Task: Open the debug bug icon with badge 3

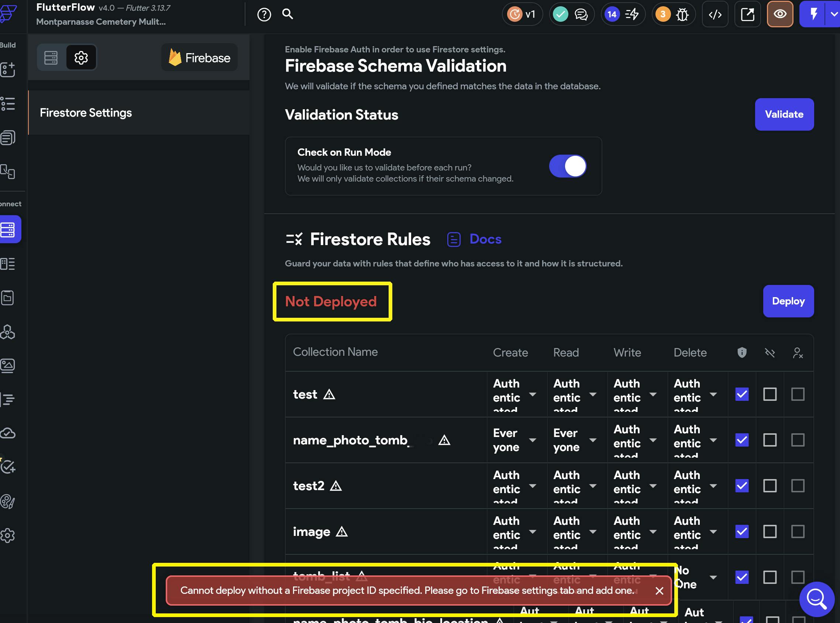Action: (x=682, y=15)
